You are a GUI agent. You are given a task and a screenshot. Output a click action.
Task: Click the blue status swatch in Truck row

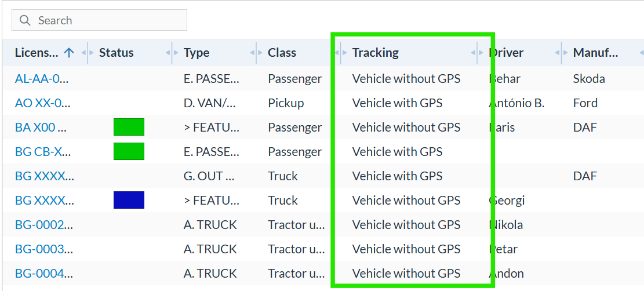click(x=129, y=200)
